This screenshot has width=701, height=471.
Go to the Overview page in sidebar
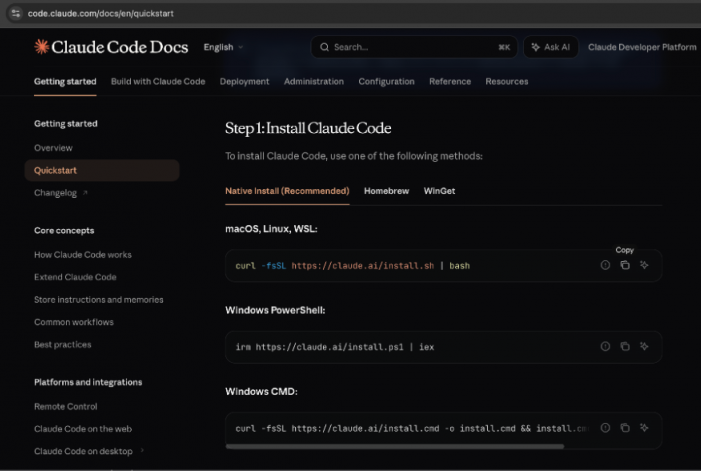click(x=53, y=148)
